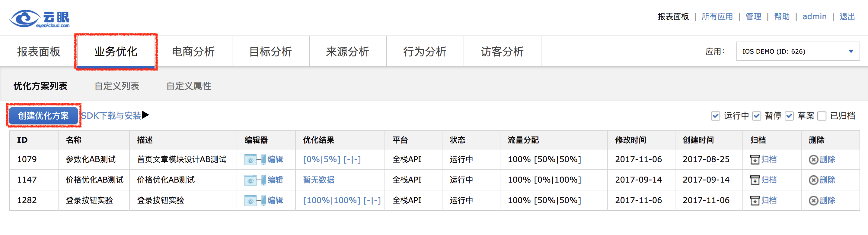Viewport: 868px width, 235px height.
Task: Click the admin account link
Action: [814, 17]
